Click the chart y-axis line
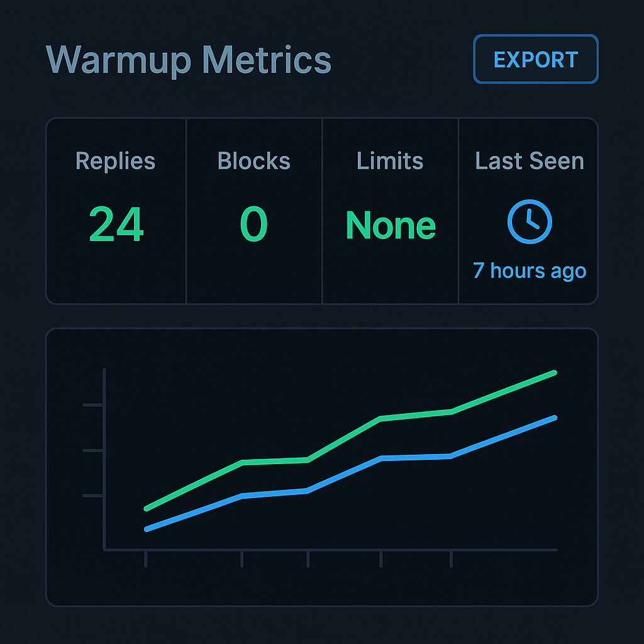Image resolution: width=644 pixels, height=644 pixels. click(x=103, y=459)
